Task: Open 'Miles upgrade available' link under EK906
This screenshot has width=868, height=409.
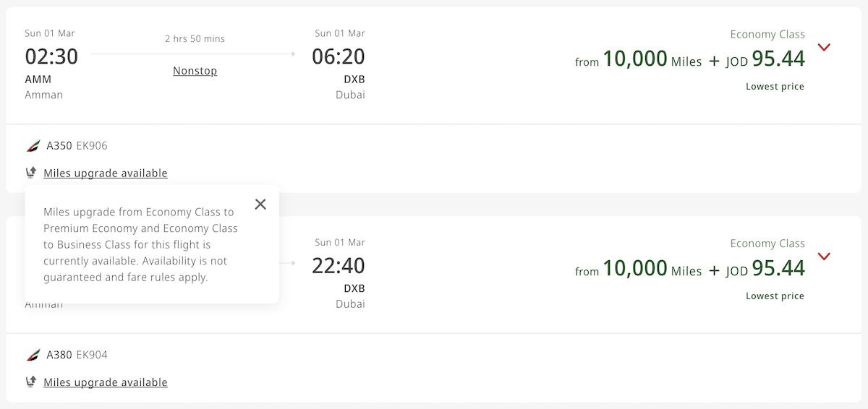Action: pyautogui.click(x=106, y=173)
